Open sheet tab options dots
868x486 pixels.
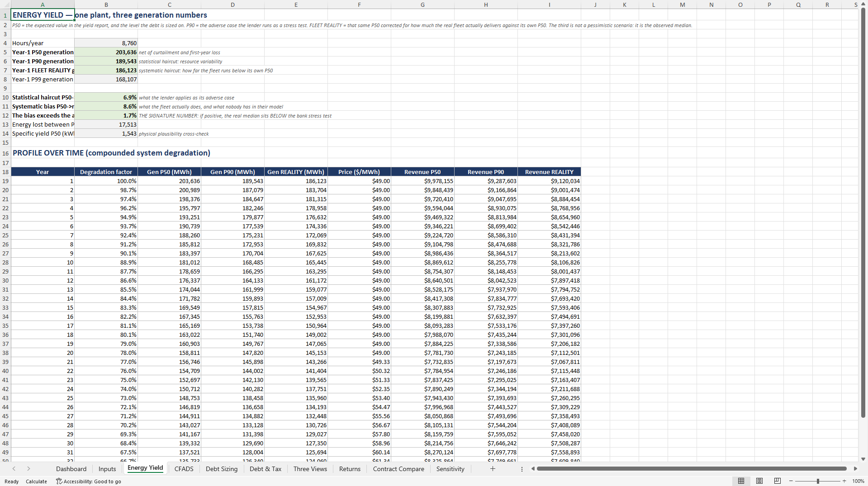click(x=522, y=469)
